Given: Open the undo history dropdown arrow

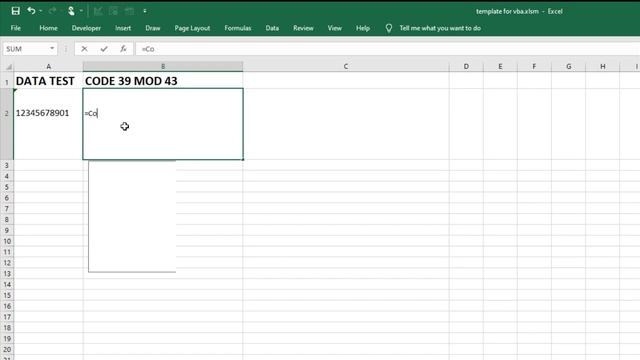Looking at the screenshot, I should (x=40, y=11).
